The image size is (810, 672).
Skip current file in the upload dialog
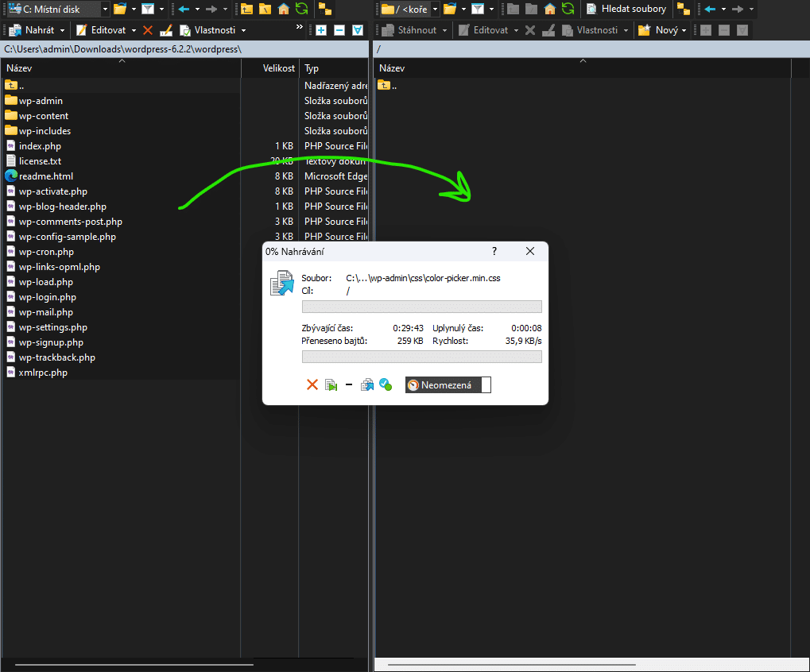click(x=331, y=384)
